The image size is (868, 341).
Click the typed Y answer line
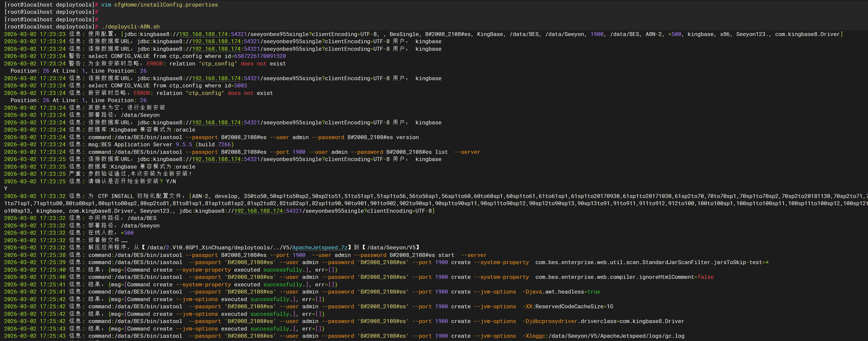click(6, 188)
